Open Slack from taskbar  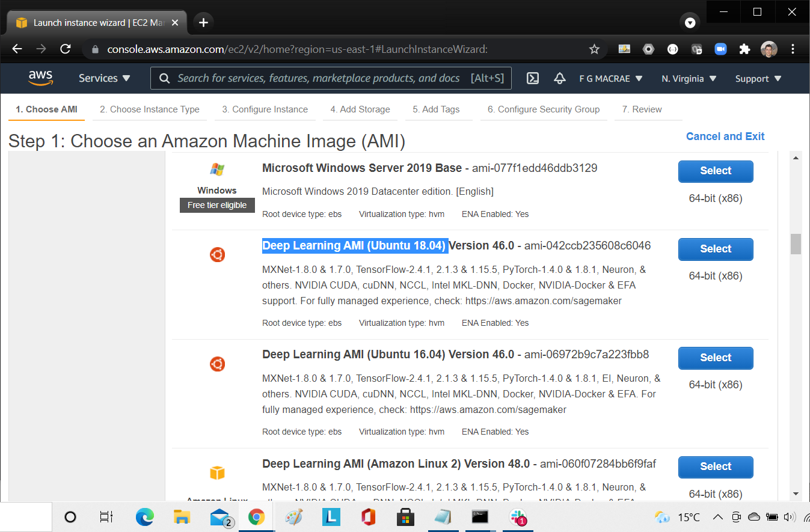[517, 517]
